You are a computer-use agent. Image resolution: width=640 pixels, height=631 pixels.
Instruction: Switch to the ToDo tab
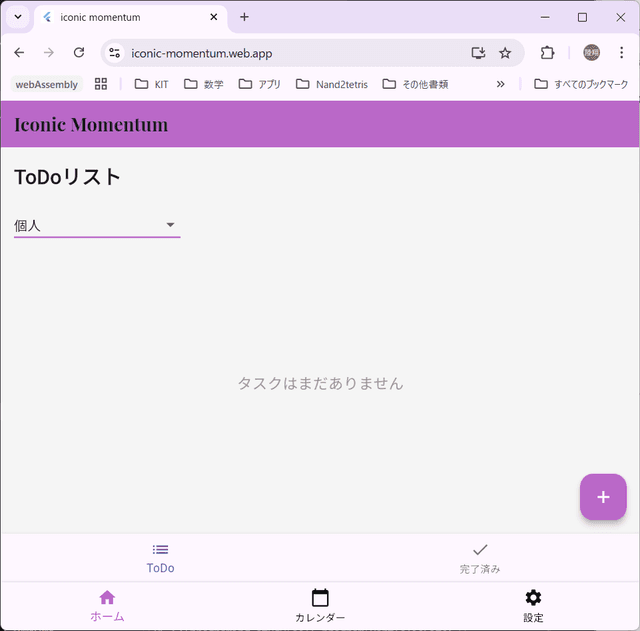coord(160,558)
